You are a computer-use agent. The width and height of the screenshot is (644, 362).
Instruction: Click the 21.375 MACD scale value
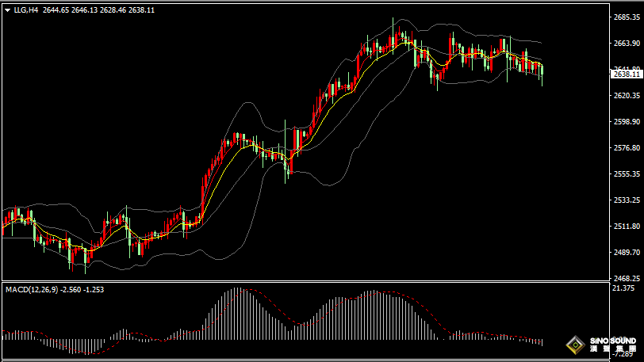pos(623,288)
